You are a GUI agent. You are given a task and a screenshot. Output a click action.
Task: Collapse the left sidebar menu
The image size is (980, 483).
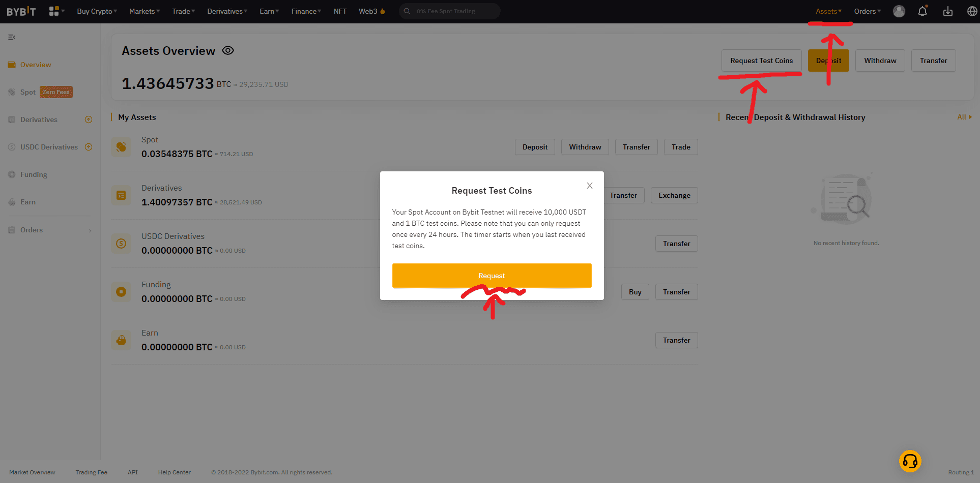pos(12,37)
